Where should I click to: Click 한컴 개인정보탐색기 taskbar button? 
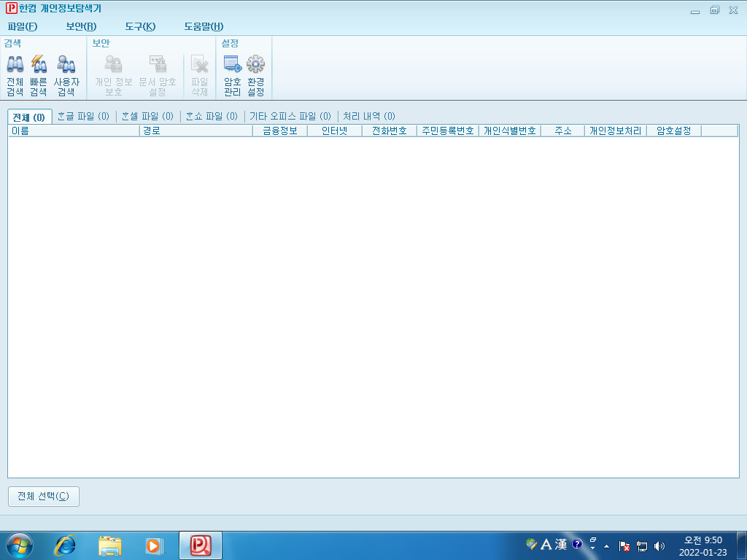tap(201, 545)
